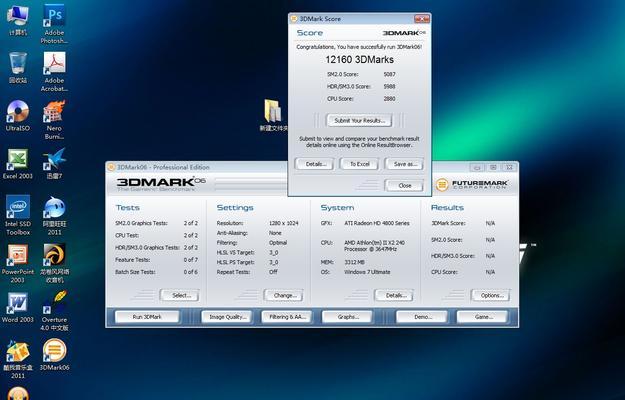Select the PowerPoint 2003 desktop shortcut
625x400 pixels.
pyautogui.click(x=18, y=263)
